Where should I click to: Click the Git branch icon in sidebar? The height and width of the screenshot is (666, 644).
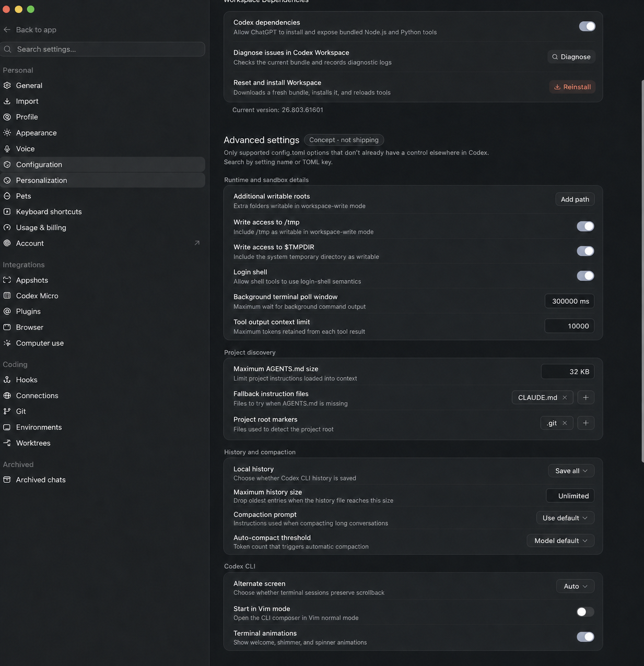tap(7, 411)
